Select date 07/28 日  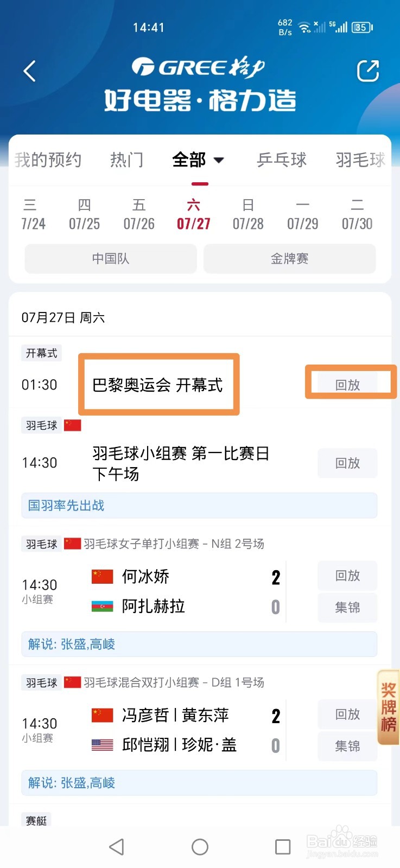(248, 214)
